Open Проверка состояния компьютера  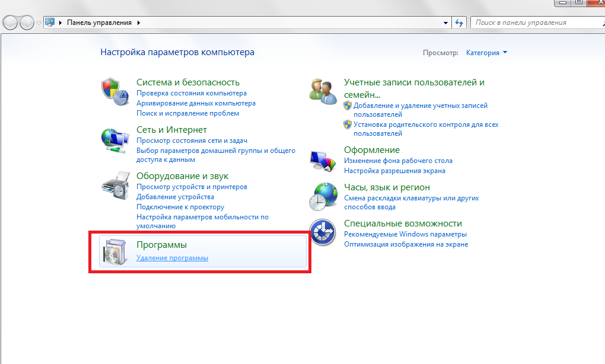pyautogui.click(x=192, y=93)
